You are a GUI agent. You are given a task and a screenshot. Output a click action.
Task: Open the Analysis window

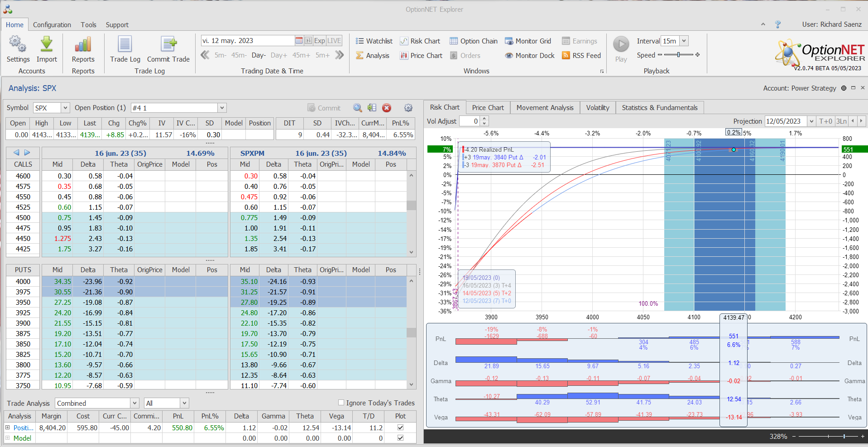click(373, 56)
